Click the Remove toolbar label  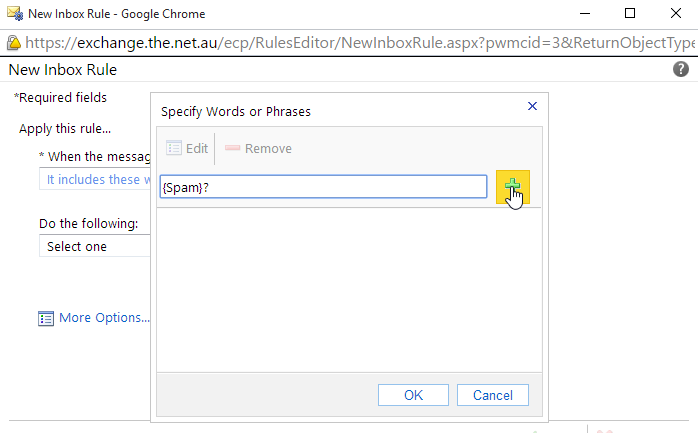(268, 148)
